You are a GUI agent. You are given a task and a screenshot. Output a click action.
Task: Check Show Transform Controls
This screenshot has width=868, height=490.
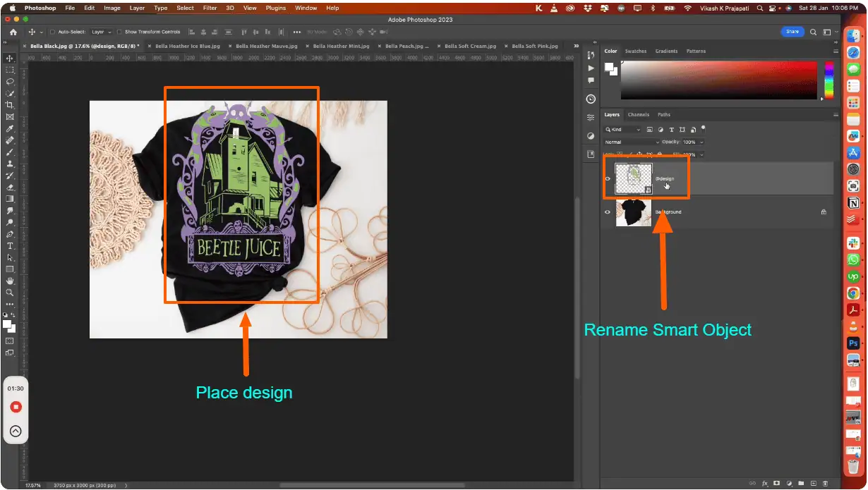coord(120,32)
